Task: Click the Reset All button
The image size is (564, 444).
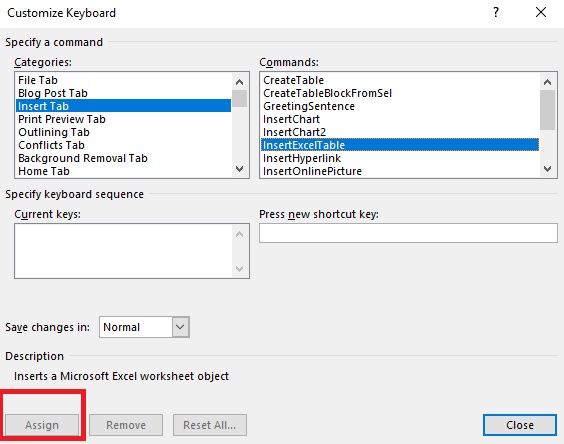Action: click(x=210, y=425)
